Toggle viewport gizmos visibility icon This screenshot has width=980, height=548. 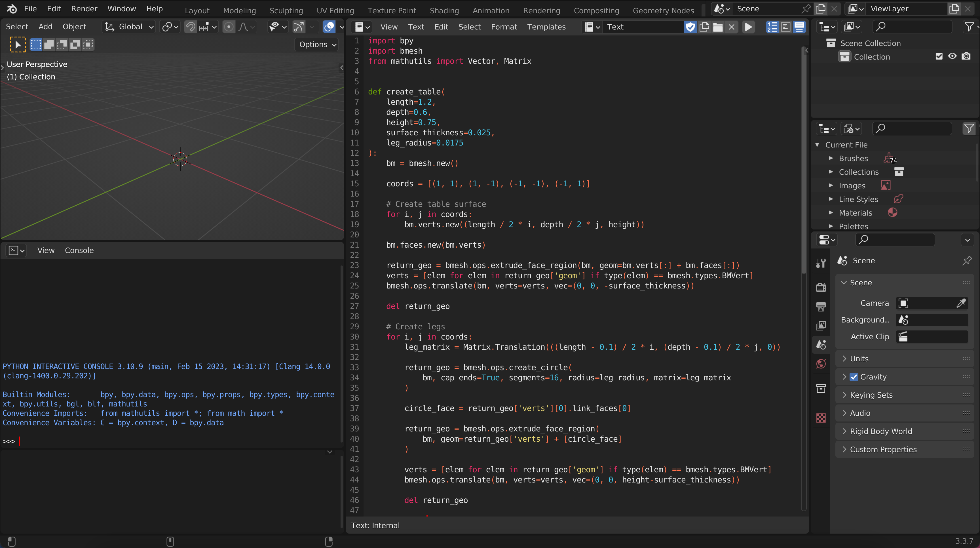point(299,27)
